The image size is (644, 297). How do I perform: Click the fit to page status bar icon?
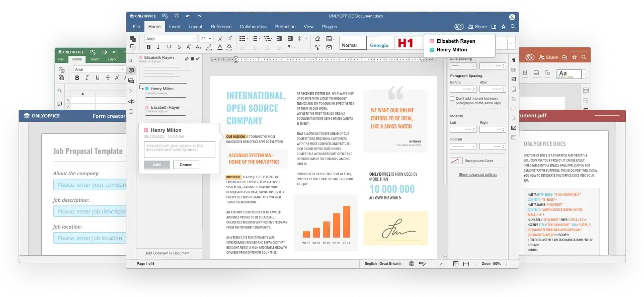[x=456, y=264]
